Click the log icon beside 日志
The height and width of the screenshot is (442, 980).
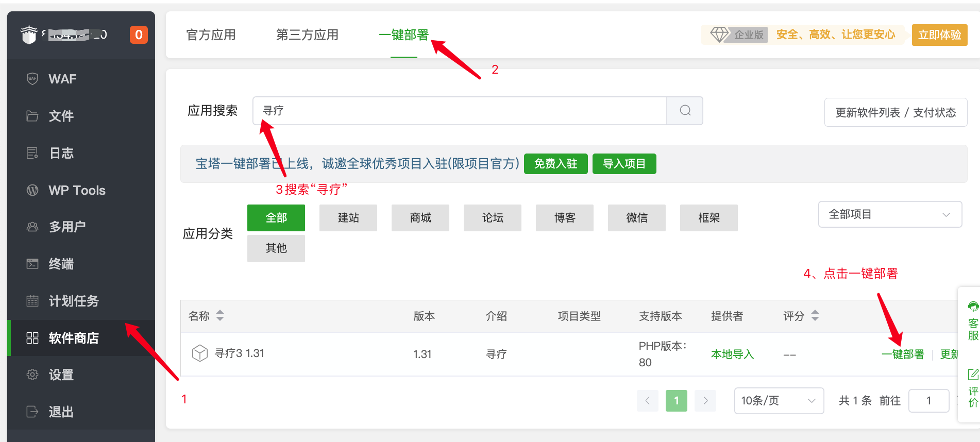pos(32,153)
